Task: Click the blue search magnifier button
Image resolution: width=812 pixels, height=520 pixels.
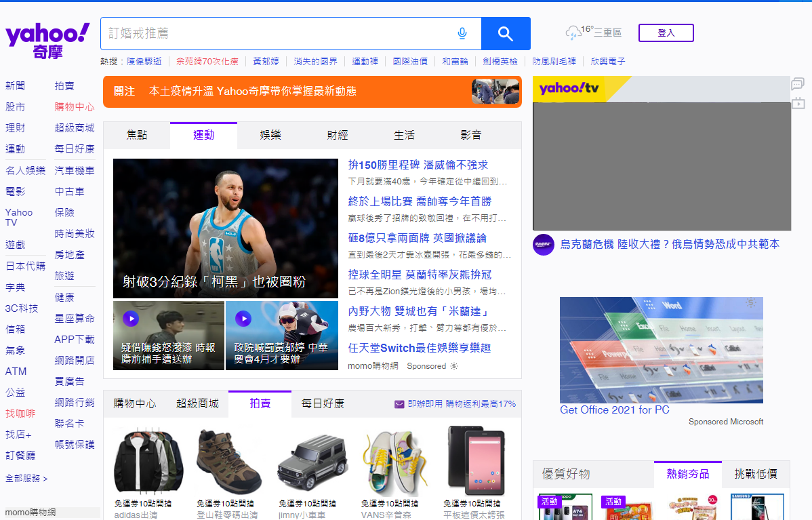Action: [x=506, y=34]
